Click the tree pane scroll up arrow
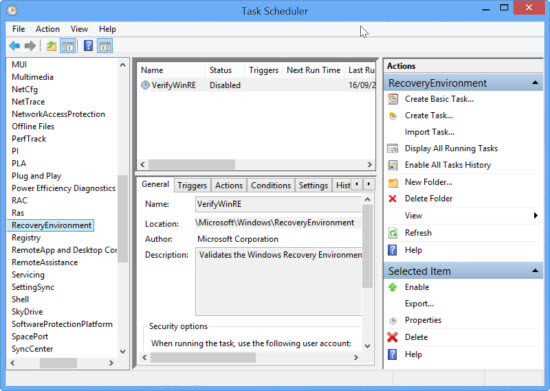Viewport: 550px width, 391px height. [123, 65]
